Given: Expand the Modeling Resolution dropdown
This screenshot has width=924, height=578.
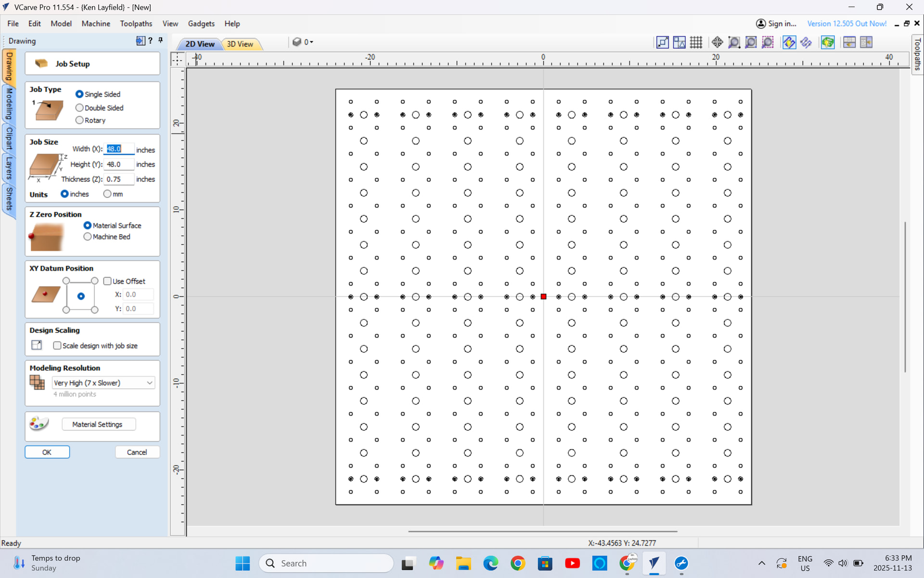Looking at the screenshot, I should click(x=150, y=383).
